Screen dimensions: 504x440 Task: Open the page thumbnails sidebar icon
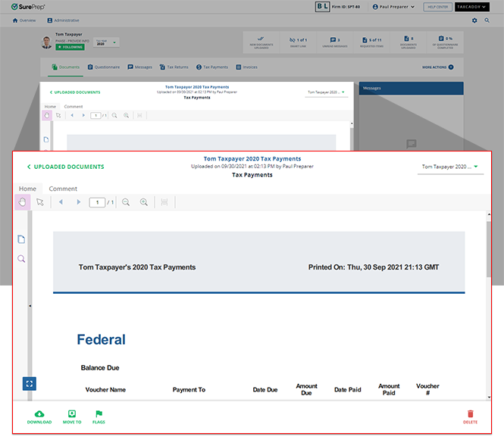tap(21, 239)
